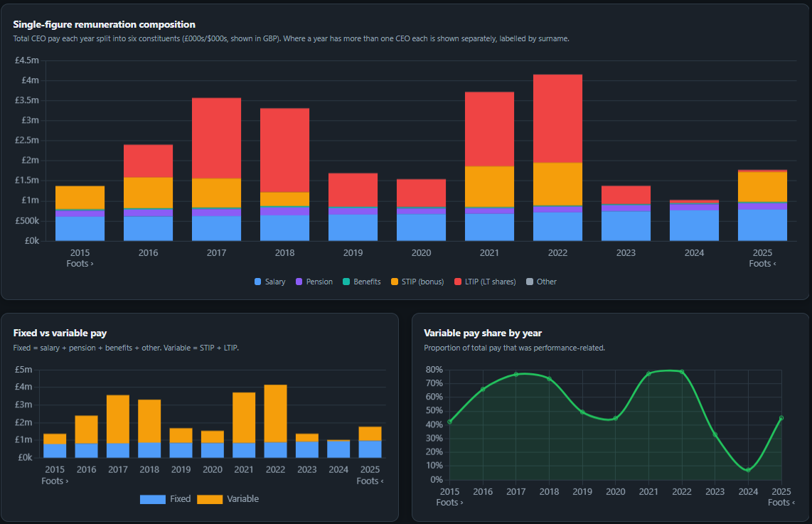Click the 'Variable pay share by year' heading
812x524 pixels.
483,333
